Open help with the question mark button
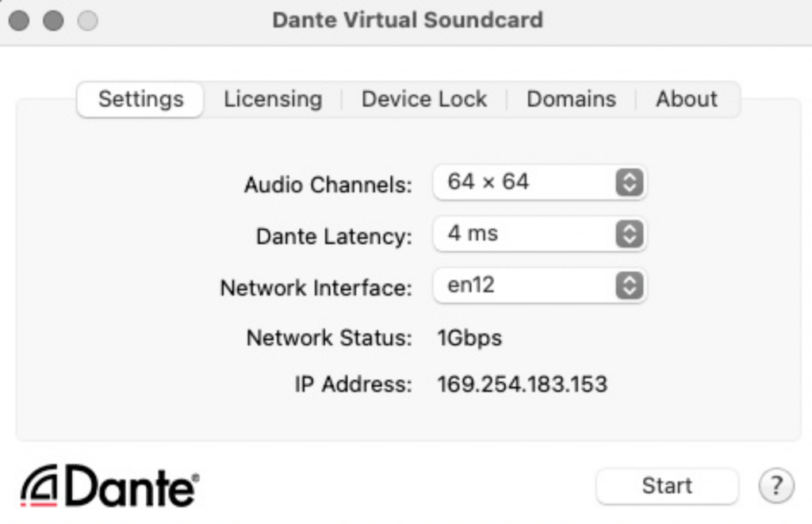Viewport: 812px width, 524px height. (776, 485)
